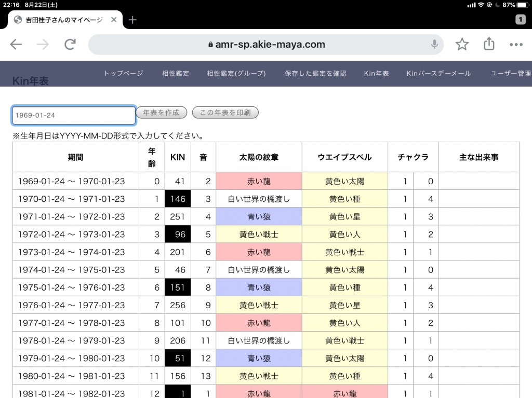Open the share sheet icon
Image resolution: width=532 pixels, height=398 pixels.
pyautogui.click(x=489, y=44)
